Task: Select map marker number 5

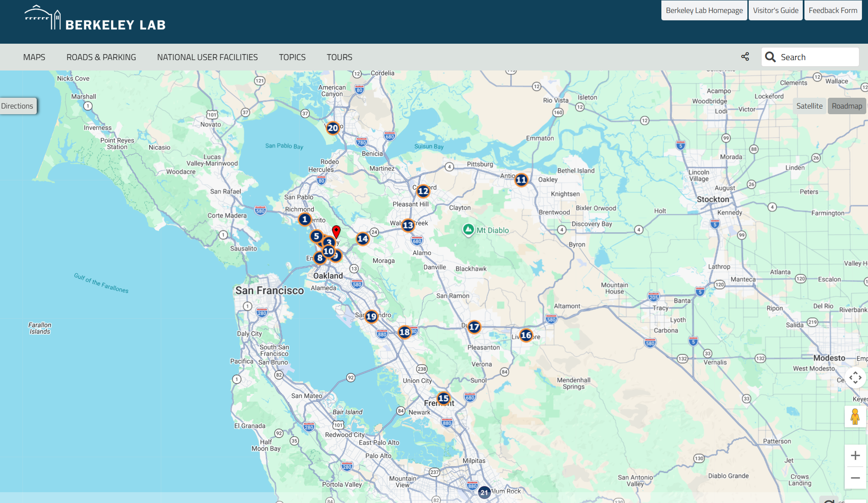Action: (x=316, y=236)
